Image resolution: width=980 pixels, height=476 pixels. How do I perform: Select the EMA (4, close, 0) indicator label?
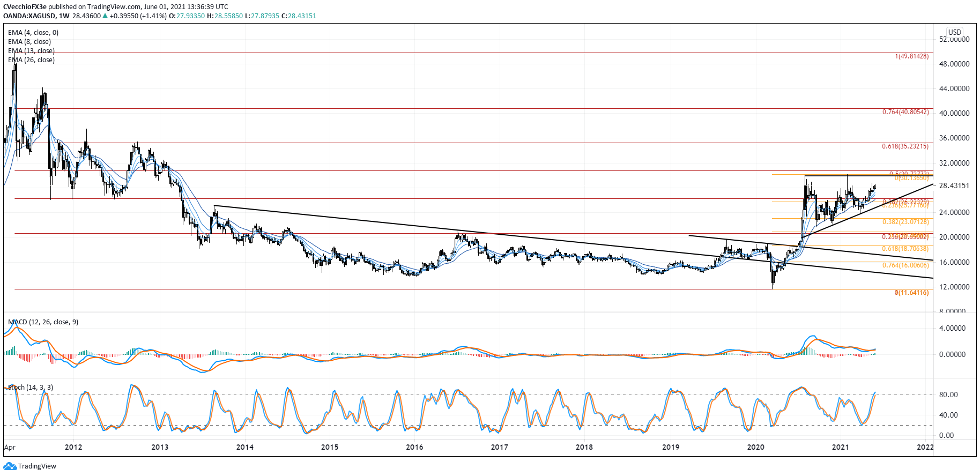33,33
